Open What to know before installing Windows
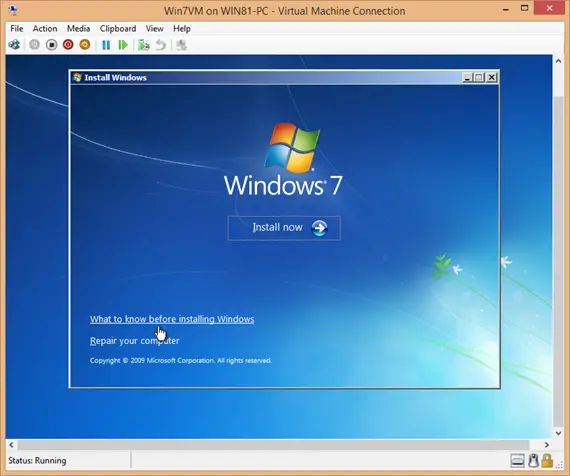The image size is (570, 476). pos(172,319)
